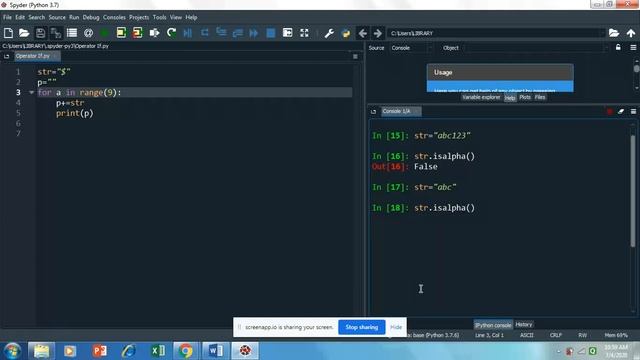Browse tabs button in the console pane
This screenshot has height=360, width=640.
pos(373,111)
